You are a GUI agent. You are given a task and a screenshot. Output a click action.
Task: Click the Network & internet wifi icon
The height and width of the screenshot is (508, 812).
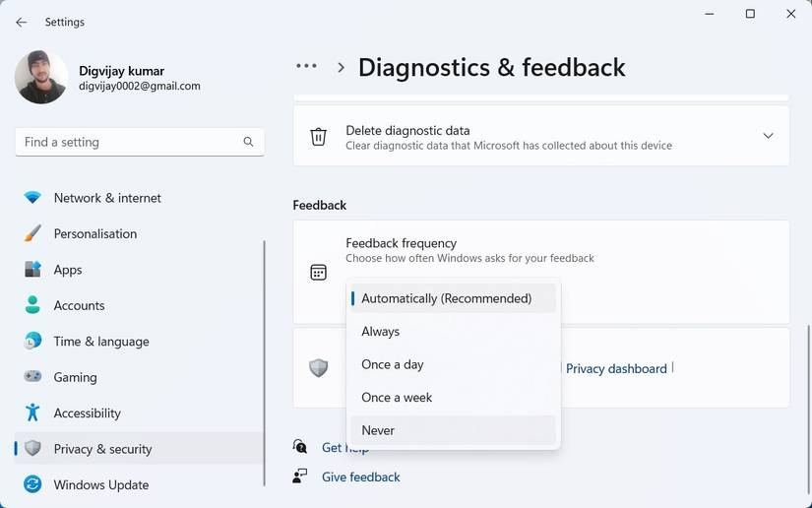pos(33,198)
